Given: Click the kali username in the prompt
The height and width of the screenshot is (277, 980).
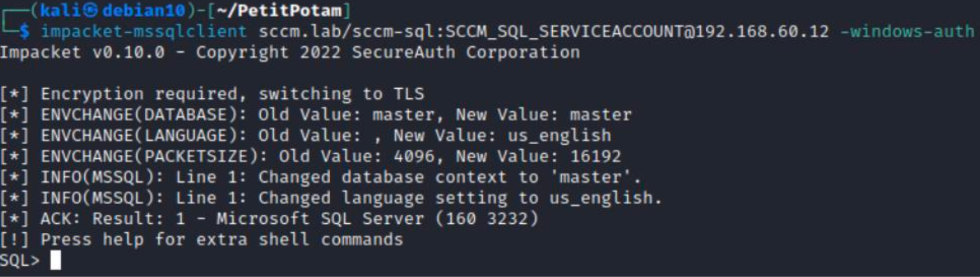Looking at the screenshot, I should (x=60, y=10).
